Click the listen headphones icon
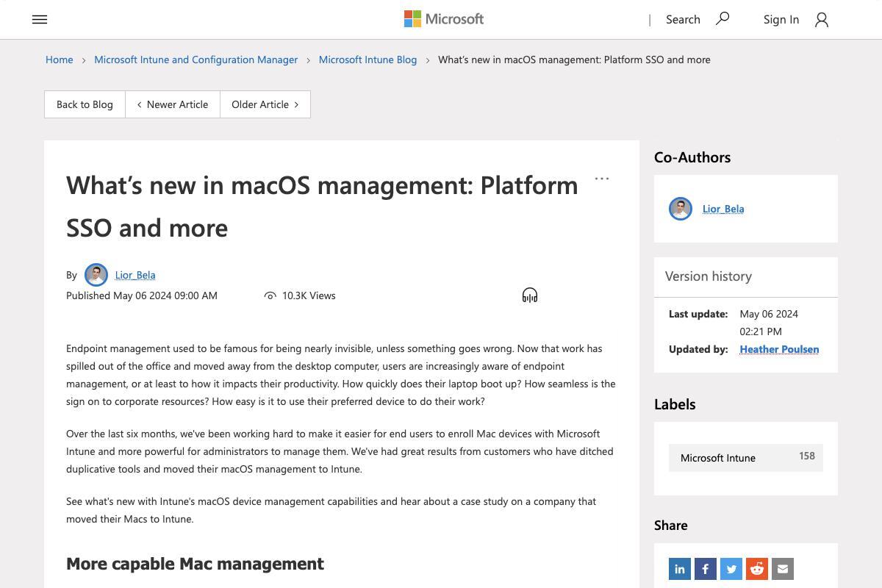The height and width of the screenshot is (588, 882). [530, 295]
